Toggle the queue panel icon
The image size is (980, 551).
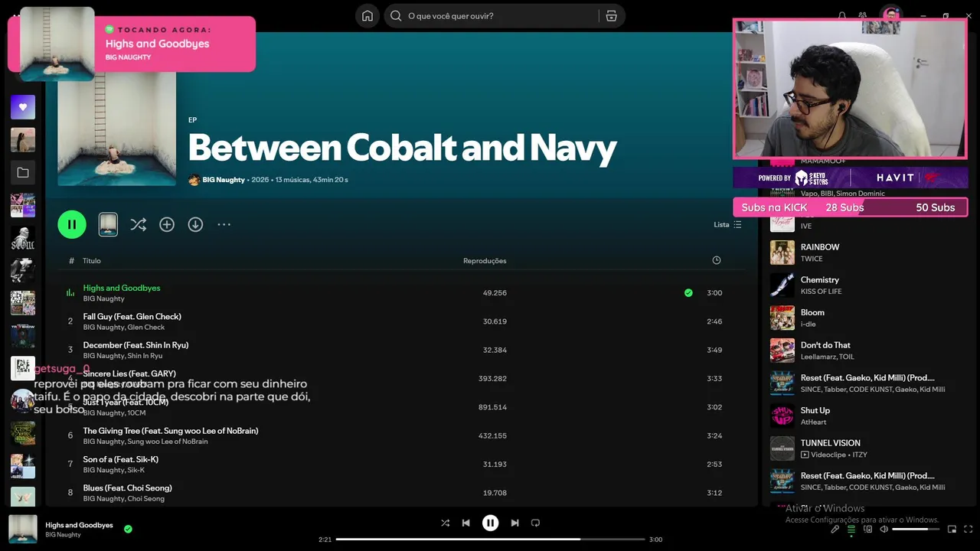pyautogui.click(x=851, y=529)
